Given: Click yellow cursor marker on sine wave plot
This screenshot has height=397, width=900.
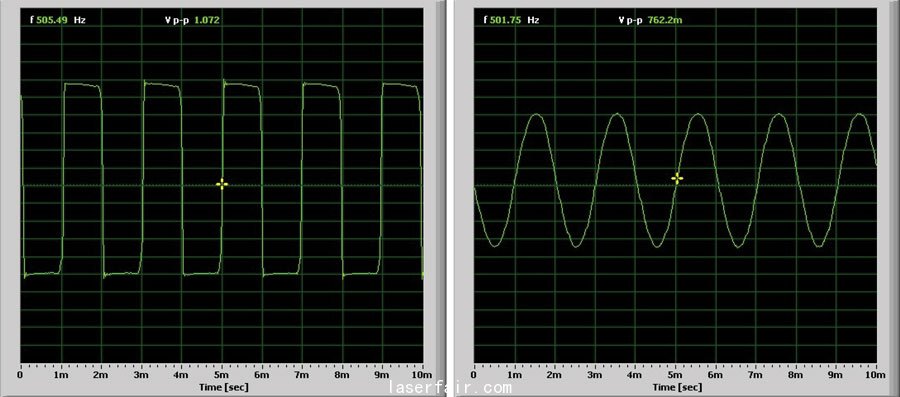Looking at the screenshot, I should pyautogui.click(x=677, y=178).
